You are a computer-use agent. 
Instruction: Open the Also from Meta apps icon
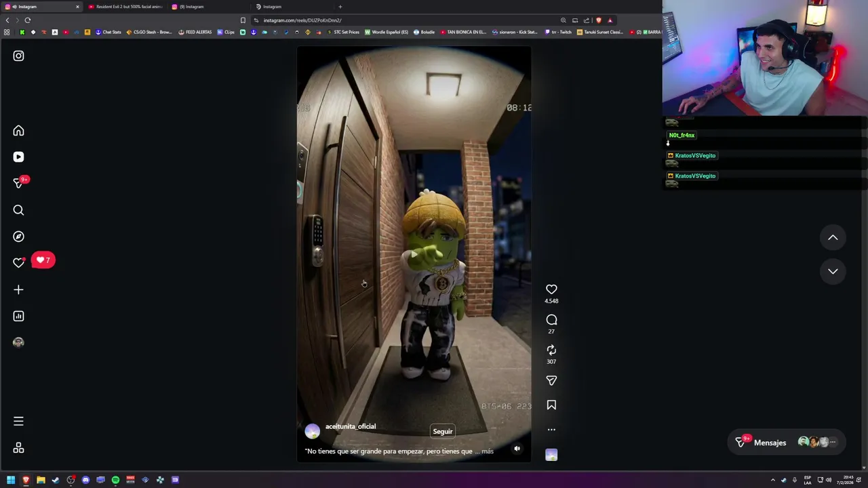[18, 448]
